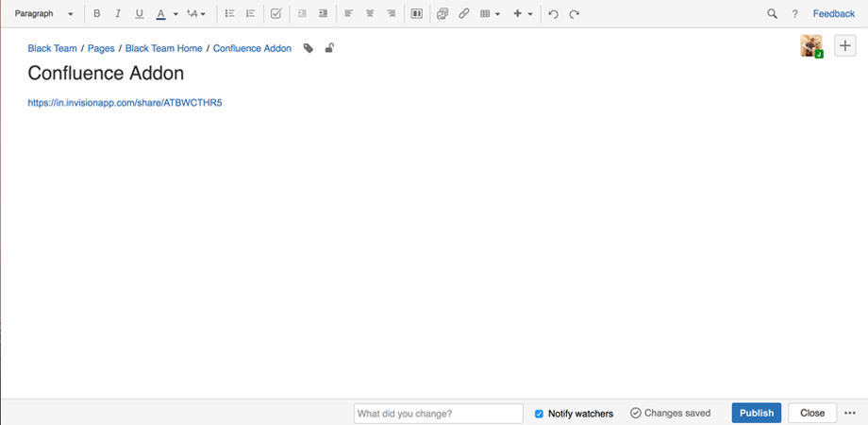Image resolution: width=868 pixels, height=425 pixels.
Task: Toggle bold formatting in toolbar
Action: pos(96,14)
